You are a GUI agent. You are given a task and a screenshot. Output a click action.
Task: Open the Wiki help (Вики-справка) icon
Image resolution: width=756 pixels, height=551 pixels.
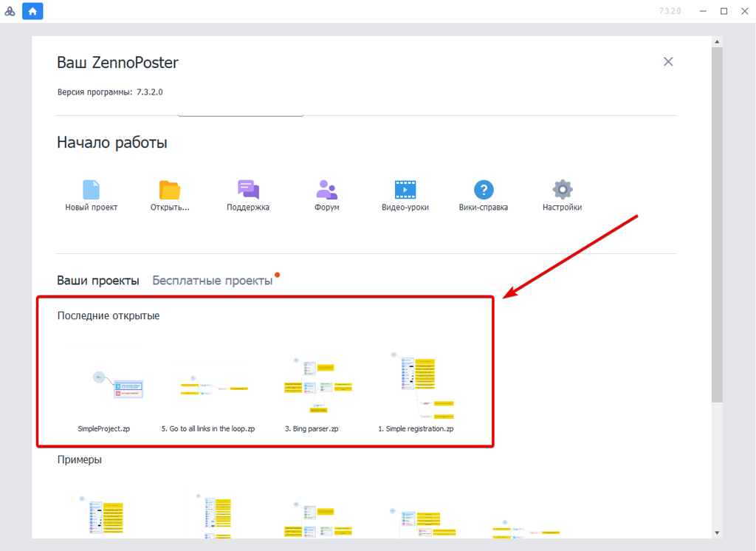(x=484, y=190)
